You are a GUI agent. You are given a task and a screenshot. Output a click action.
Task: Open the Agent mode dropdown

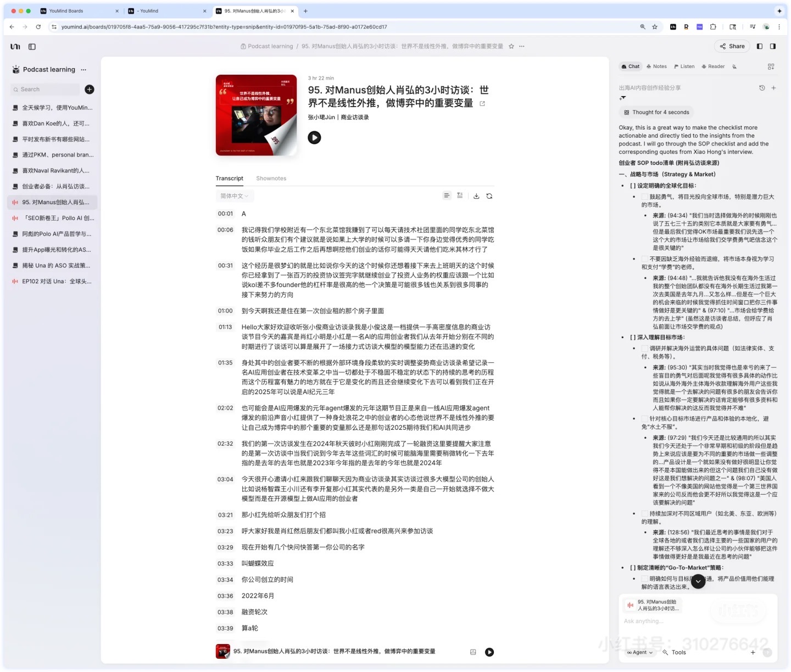pos(640,652)
